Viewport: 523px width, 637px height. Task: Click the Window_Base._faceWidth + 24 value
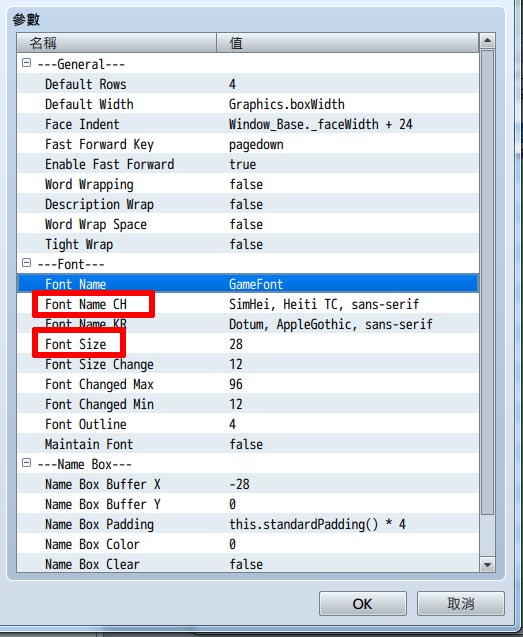[x=321, y=124]
